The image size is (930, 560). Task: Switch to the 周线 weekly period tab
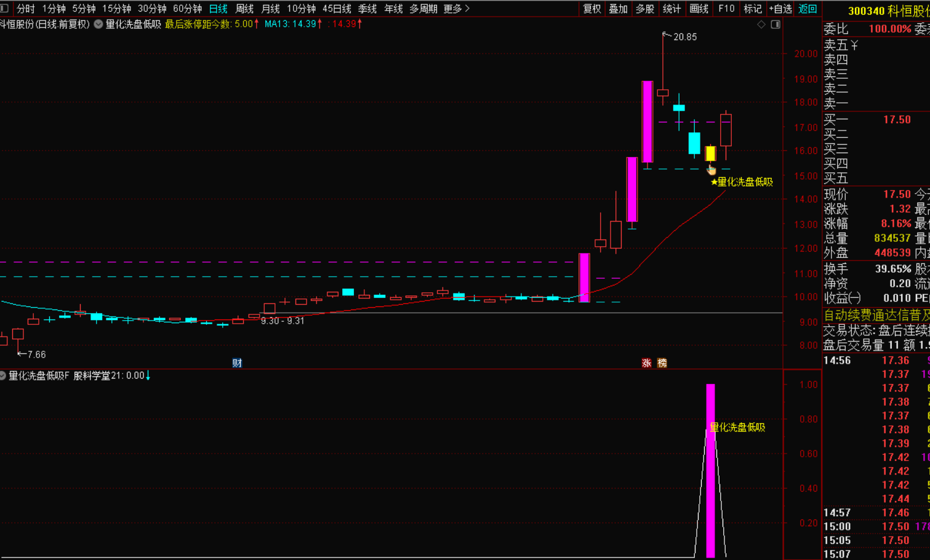[244, 9]
